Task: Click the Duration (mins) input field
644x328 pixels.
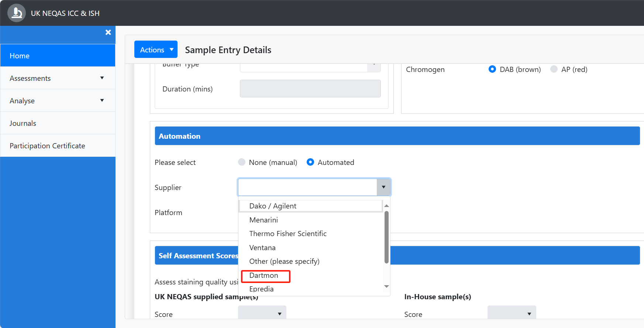Action: [x=310, y=89]
